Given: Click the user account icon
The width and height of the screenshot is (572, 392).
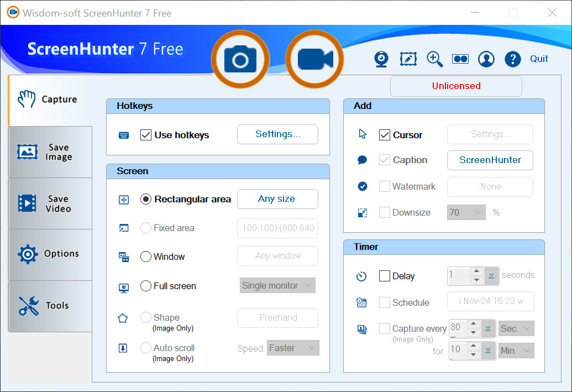Looking at the screenshot, I should (x=486, y=59).
